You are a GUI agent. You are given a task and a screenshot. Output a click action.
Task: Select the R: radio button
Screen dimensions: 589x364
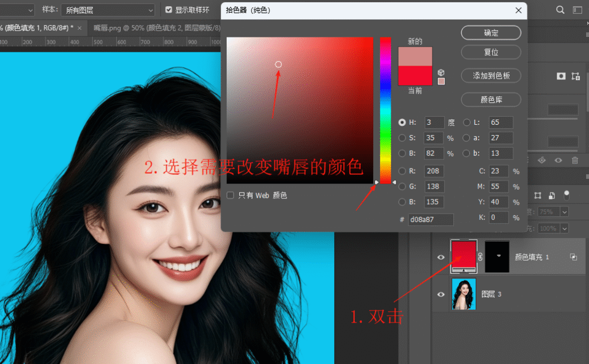pyautogui.click(x=402, y=171)
